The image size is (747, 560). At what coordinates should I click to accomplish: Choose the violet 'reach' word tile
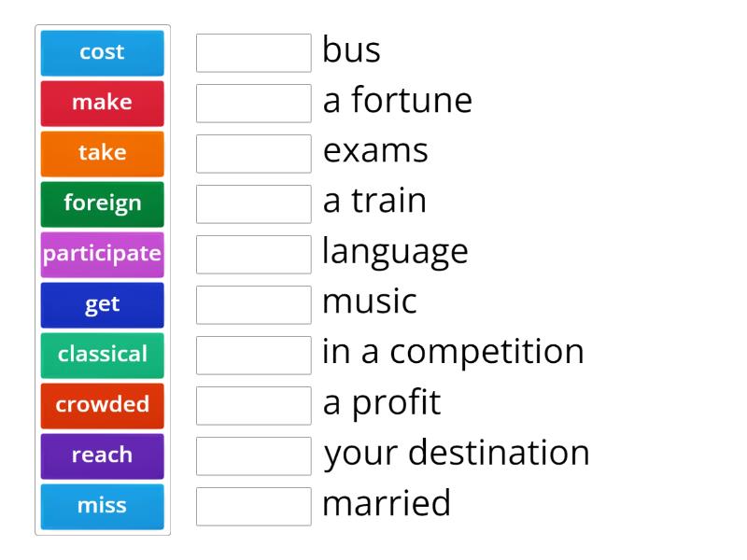(103, 456)
